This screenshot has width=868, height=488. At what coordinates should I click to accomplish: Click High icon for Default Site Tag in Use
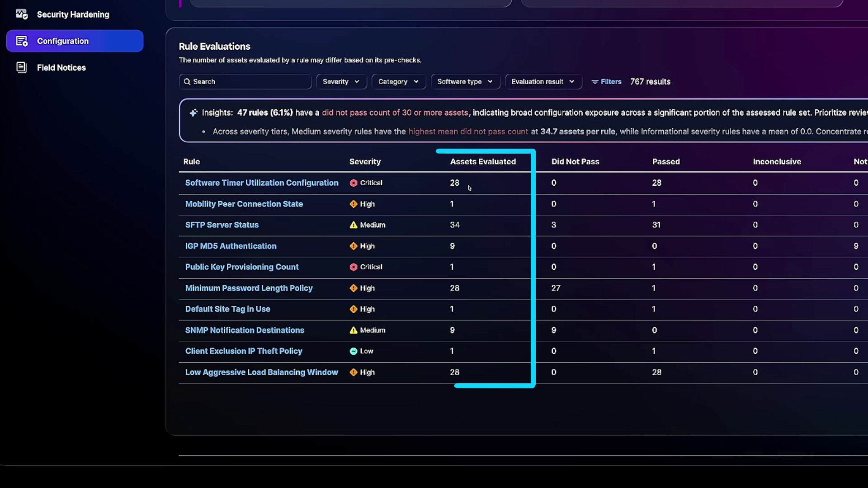tap(354, 309)
